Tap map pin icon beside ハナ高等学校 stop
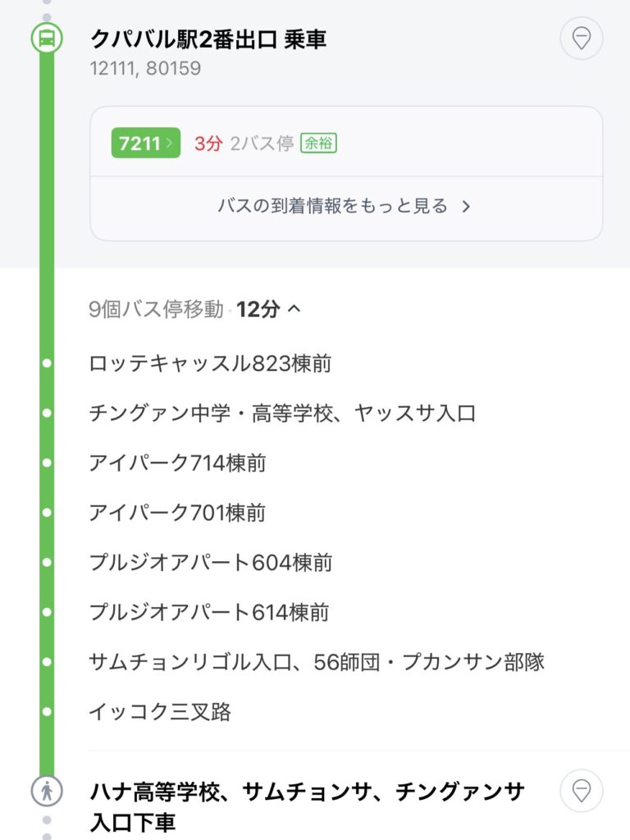This screenshot has width=630, height=840. (x=581, y=792)
